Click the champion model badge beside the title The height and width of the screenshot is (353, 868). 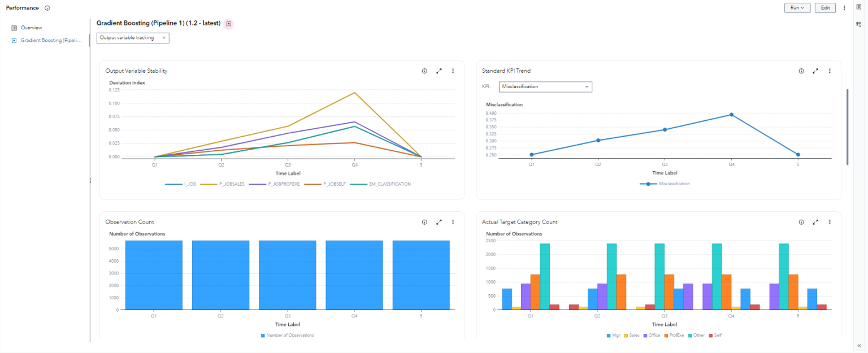228,23
